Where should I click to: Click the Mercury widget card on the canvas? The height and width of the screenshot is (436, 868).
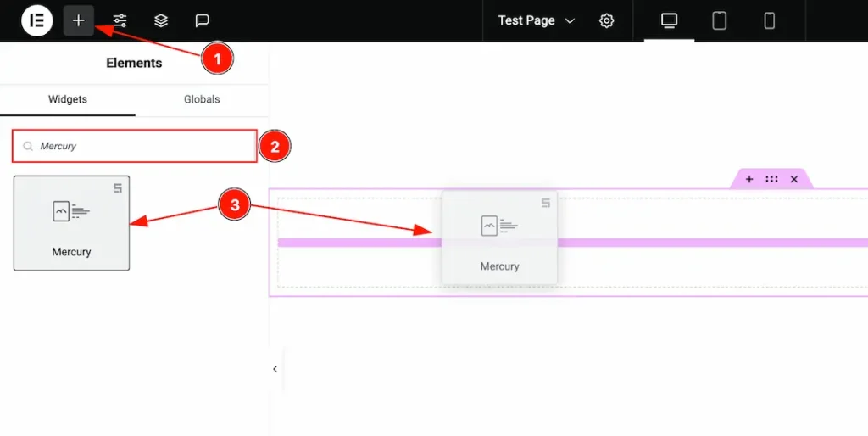click(x=499, y=238)
